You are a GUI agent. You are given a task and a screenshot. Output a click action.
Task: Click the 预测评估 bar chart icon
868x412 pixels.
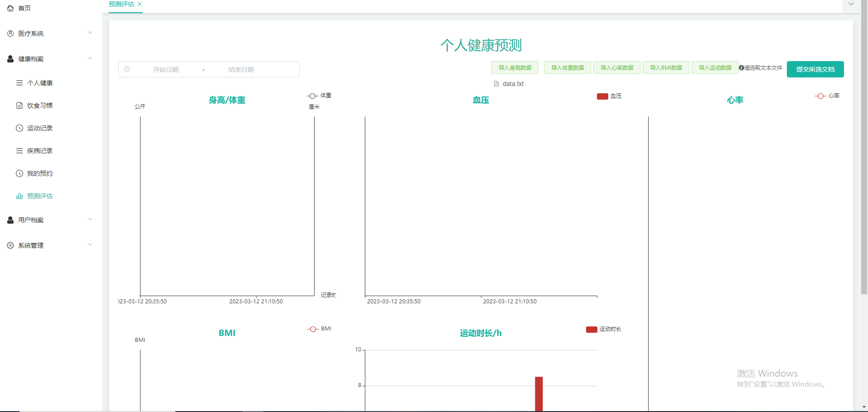click(x=19, y=196)
